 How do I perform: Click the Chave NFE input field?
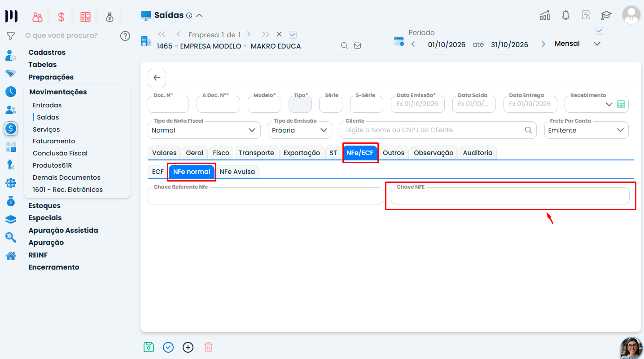(x=510, y=196)
